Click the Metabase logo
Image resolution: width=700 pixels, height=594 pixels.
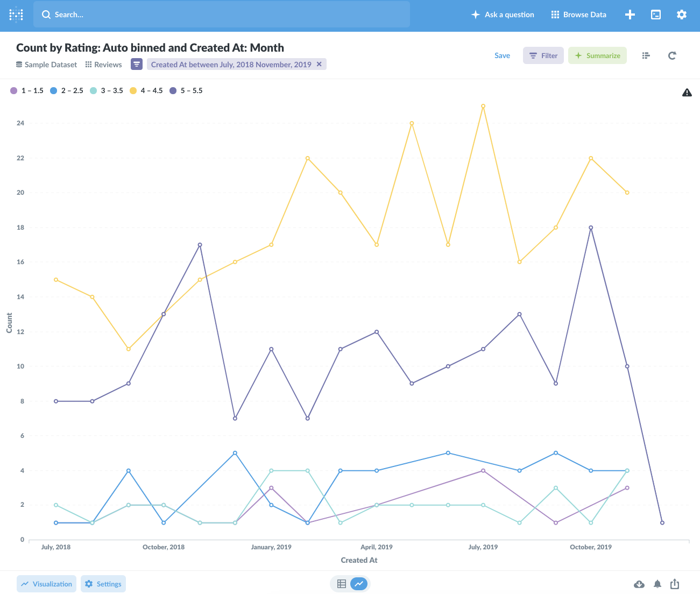pyautogui.click(x=16, y=15)
